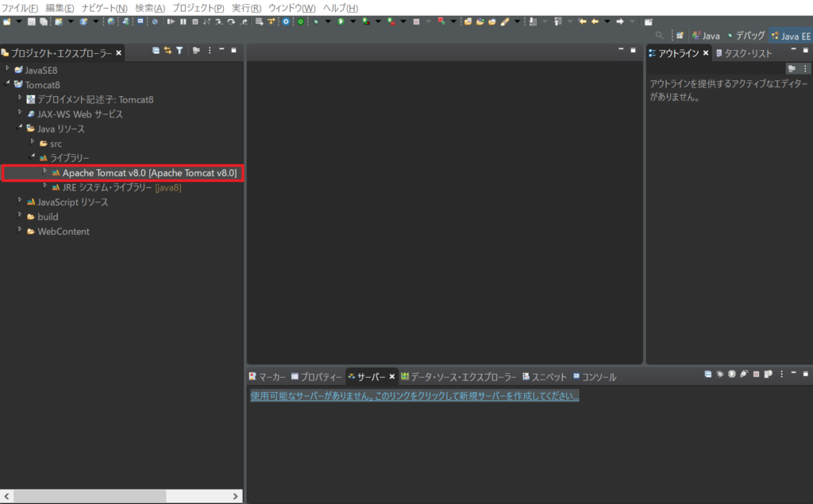Select Apache Tomcat v8.0 library item
The width and height of the screenshot is (813, 504).
[x=149, y=173]
